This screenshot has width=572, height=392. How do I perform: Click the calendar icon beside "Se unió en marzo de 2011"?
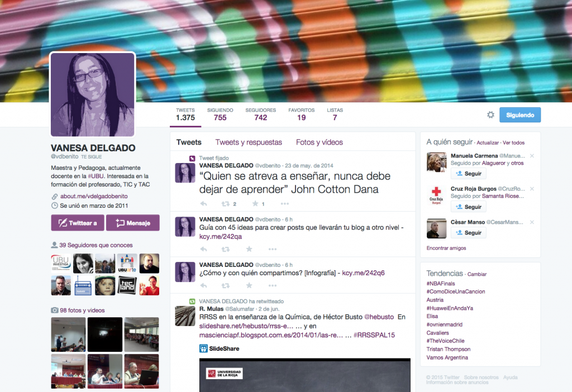tap(54, 205)
